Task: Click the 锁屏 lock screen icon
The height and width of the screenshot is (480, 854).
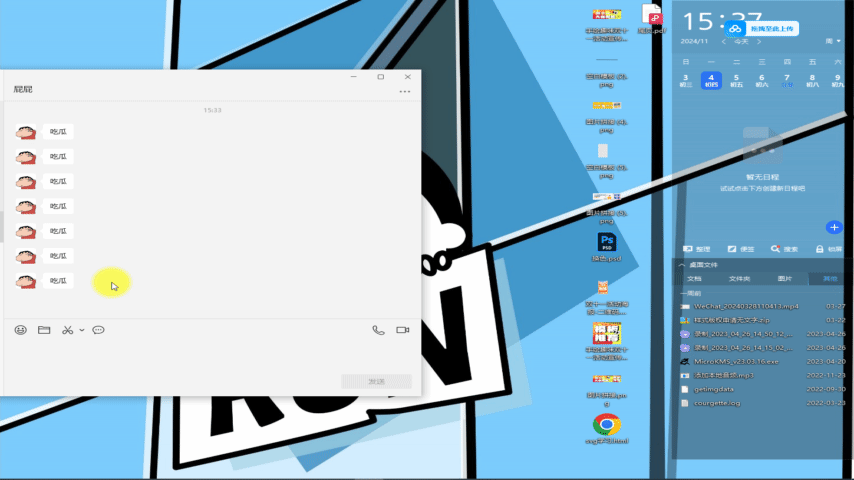Action: pyautogui.click(x=828, y=249)
